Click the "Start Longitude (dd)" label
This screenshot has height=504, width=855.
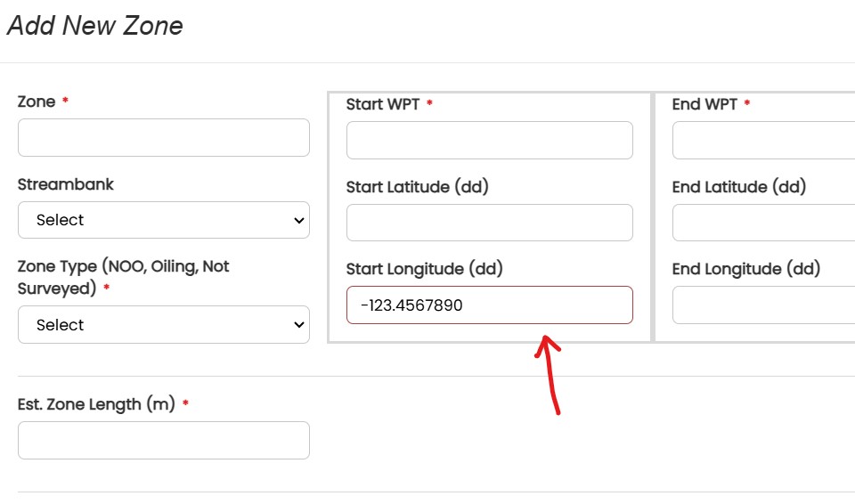(424, 269)
